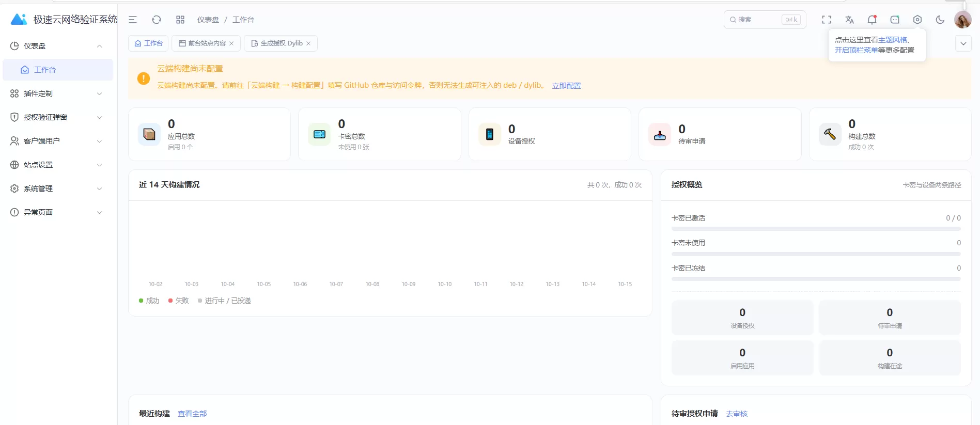Expand the 系统管理 sidebar menu

point(57,188)
